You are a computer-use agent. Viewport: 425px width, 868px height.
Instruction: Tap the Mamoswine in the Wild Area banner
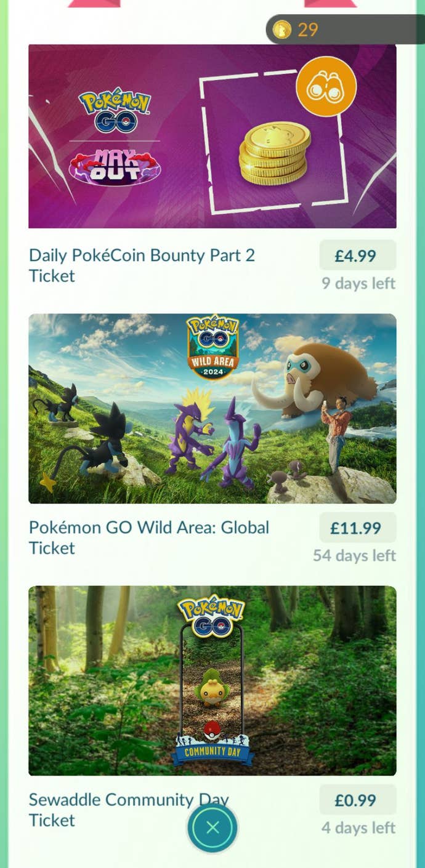(317, 377)
